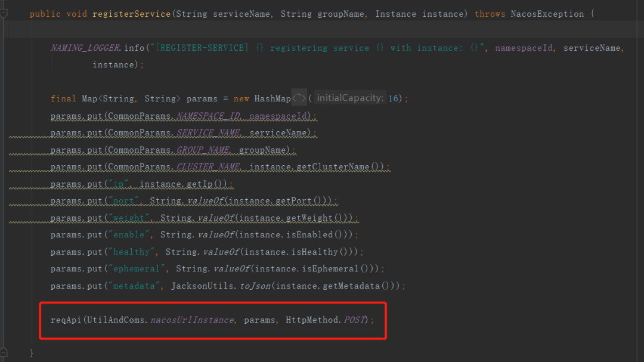Click namespaceId in the logger info call

tap(524, 48)
